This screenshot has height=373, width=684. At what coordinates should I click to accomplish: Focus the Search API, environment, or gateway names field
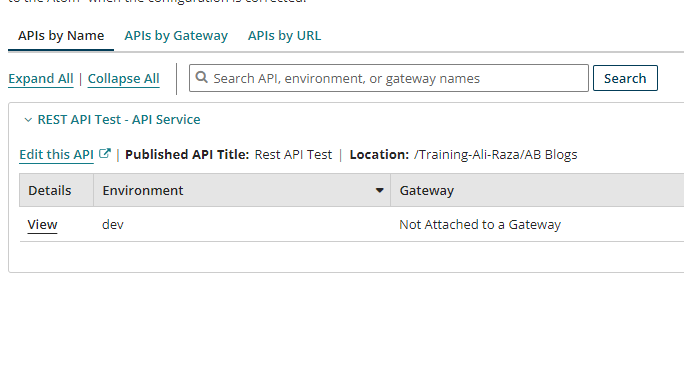[389, 78]
